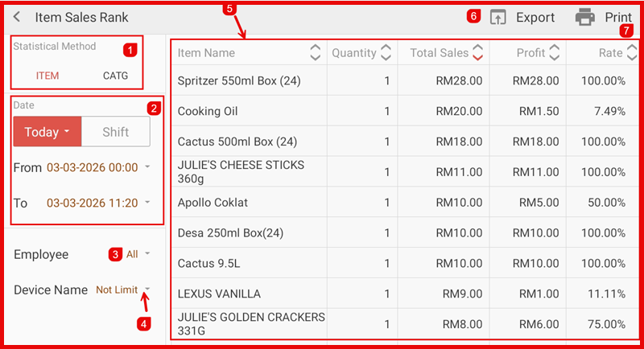Sort by Rate column arrows
The image size is (644, 349).
tap(632, 53)
